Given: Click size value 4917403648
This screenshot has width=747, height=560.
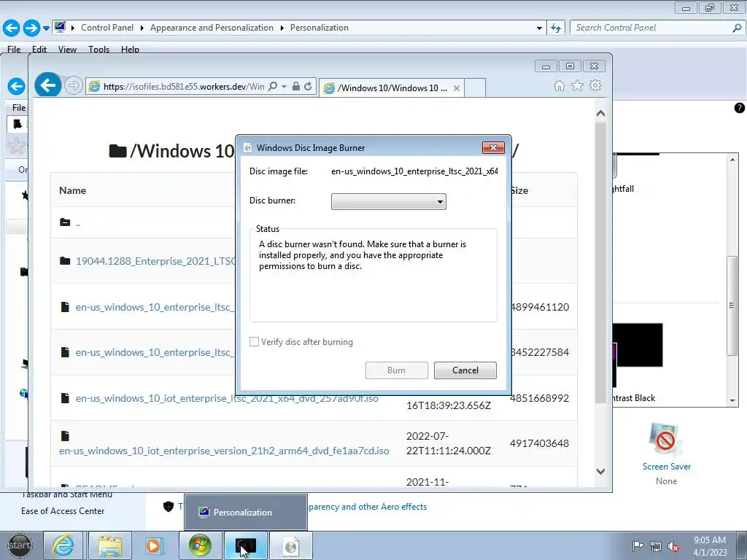Looking at the screenshot, I should click(539, 443).
